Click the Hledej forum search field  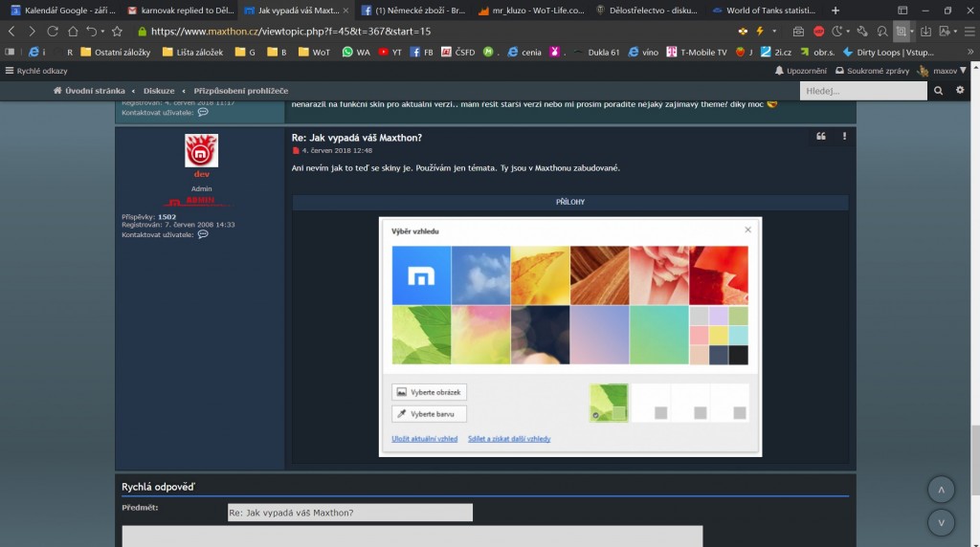point(863,91)
